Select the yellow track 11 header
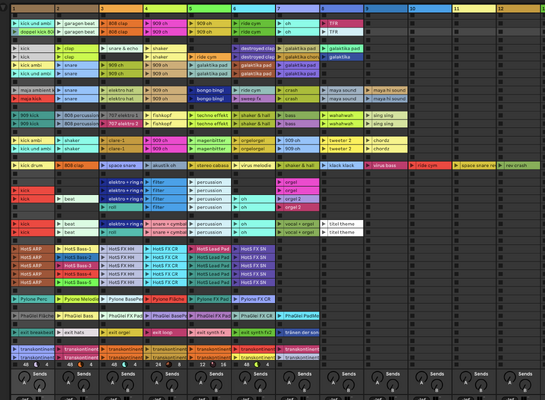Screen dimensions: 545x400 (x=474, y=9)
